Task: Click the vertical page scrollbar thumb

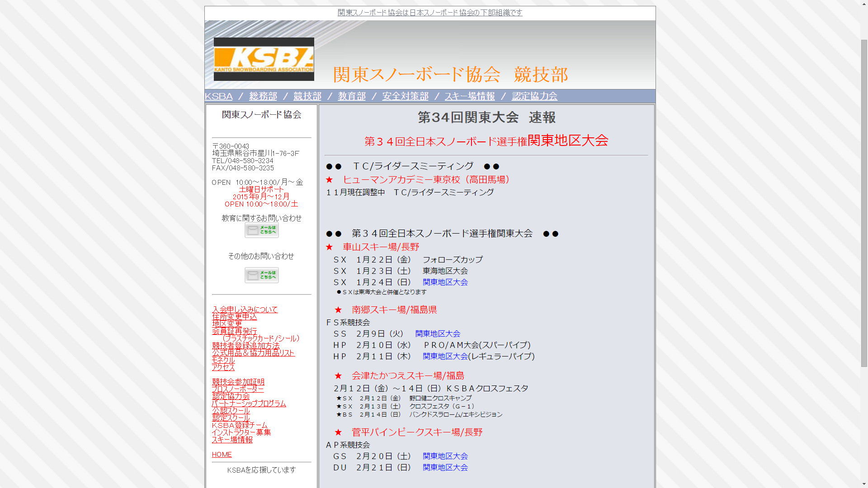Action: (863, 203)
